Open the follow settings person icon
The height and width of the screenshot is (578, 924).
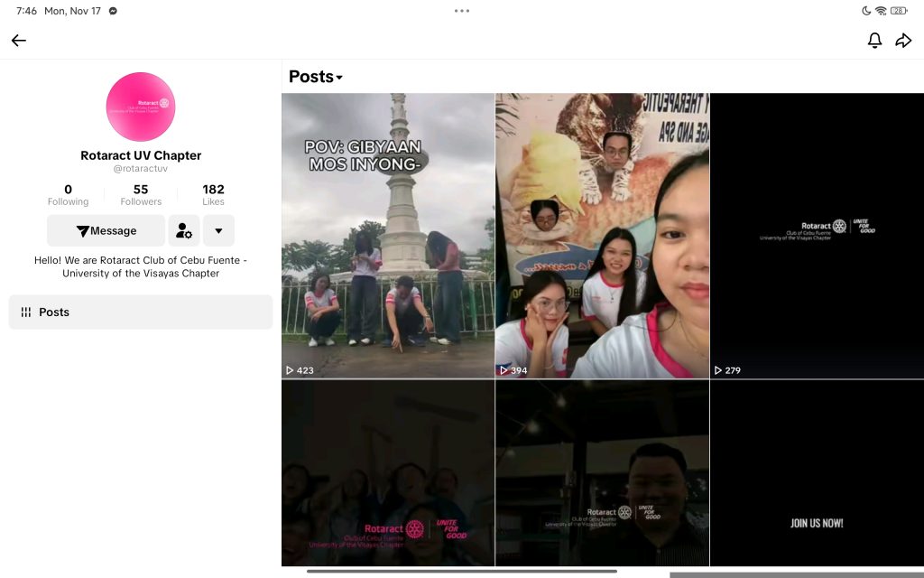[184, 231]
